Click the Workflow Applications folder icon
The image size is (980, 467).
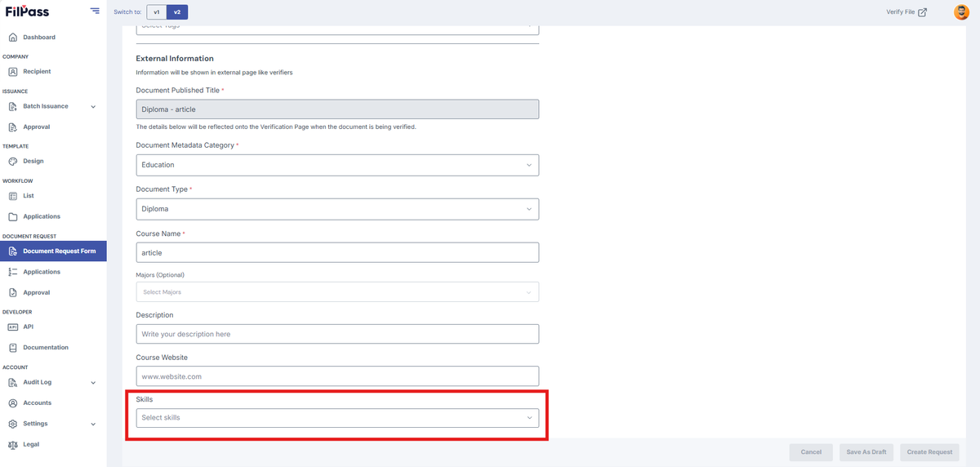(x=13, y=217)
